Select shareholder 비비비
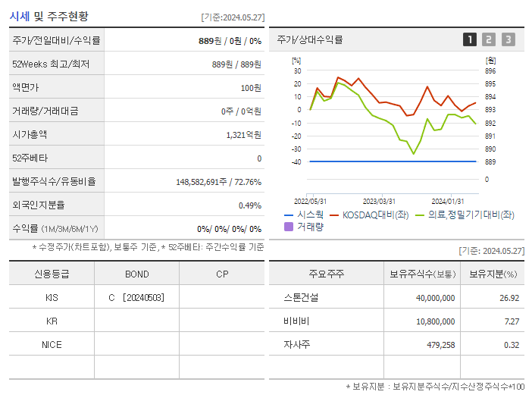 click(296, 321)
